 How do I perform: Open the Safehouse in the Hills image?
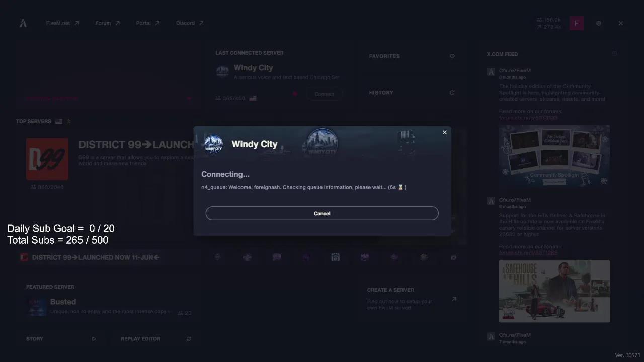click(x=554, y=291)
